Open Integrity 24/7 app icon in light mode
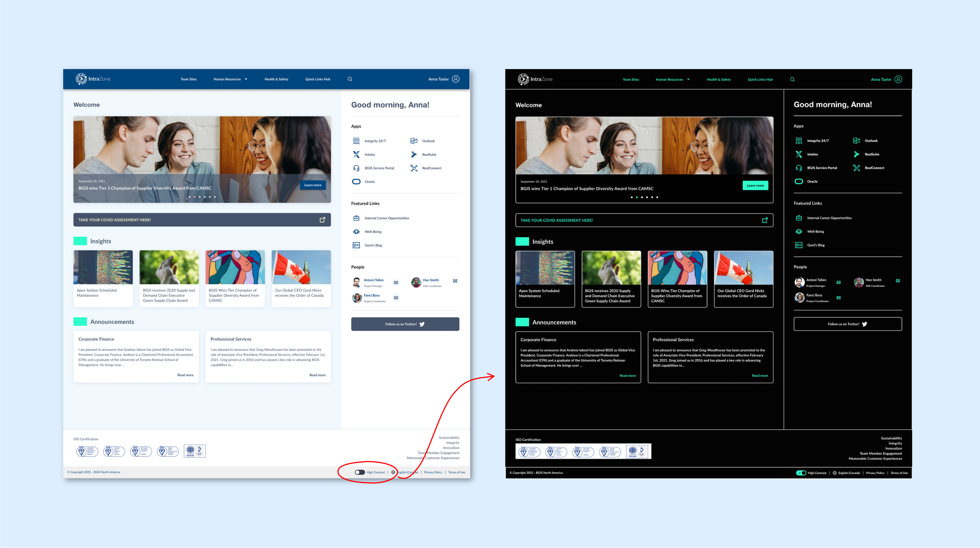 [356, 141]
